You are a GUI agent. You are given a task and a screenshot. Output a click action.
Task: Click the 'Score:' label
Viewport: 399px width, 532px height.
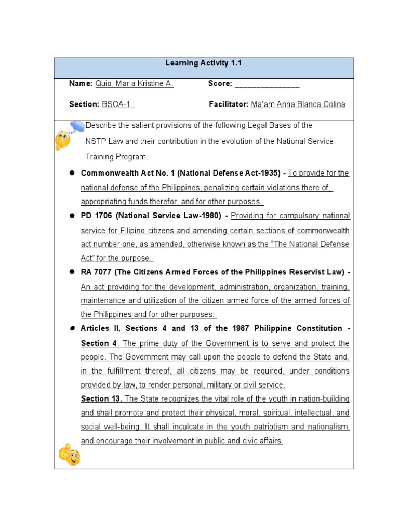click(220, 84)
